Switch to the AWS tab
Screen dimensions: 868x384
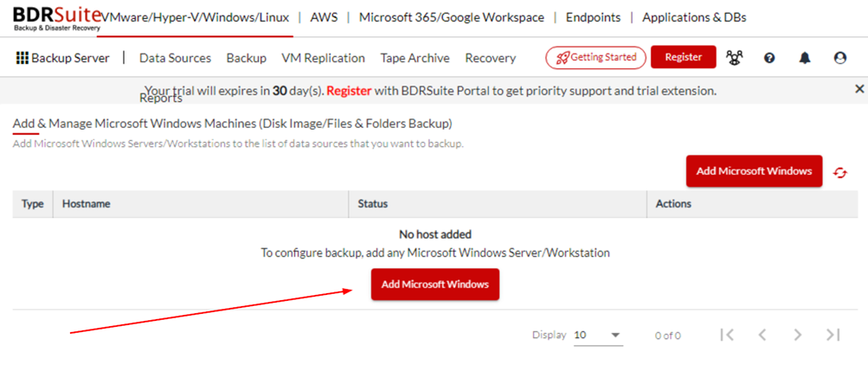[x=324, y=17]
